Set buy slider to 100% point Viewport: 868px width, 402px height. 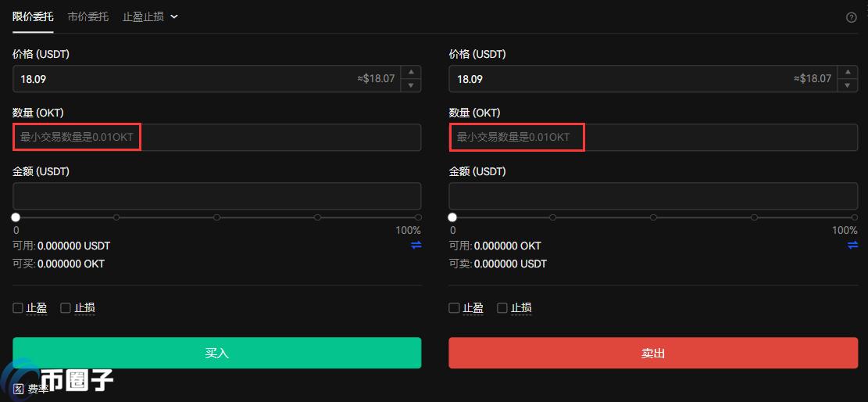point(418,217)
